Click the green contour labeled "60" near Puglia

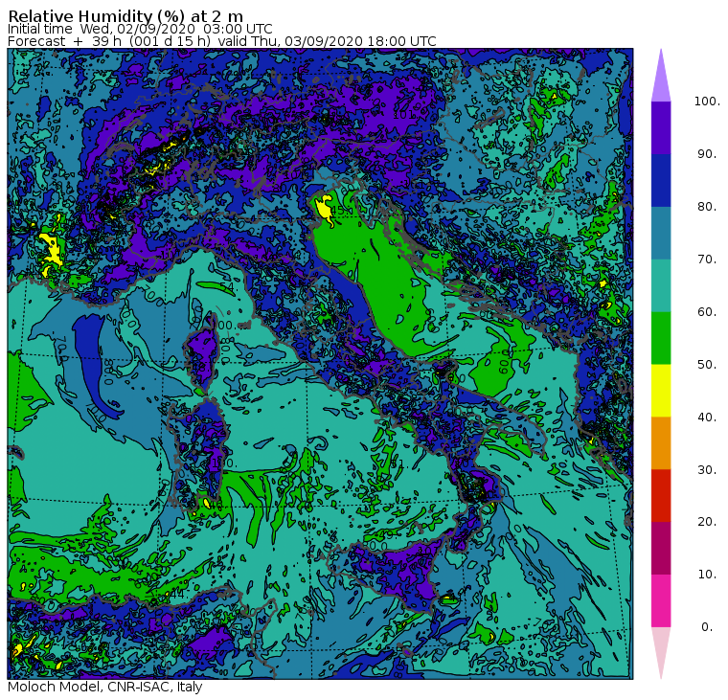(494, 367)
